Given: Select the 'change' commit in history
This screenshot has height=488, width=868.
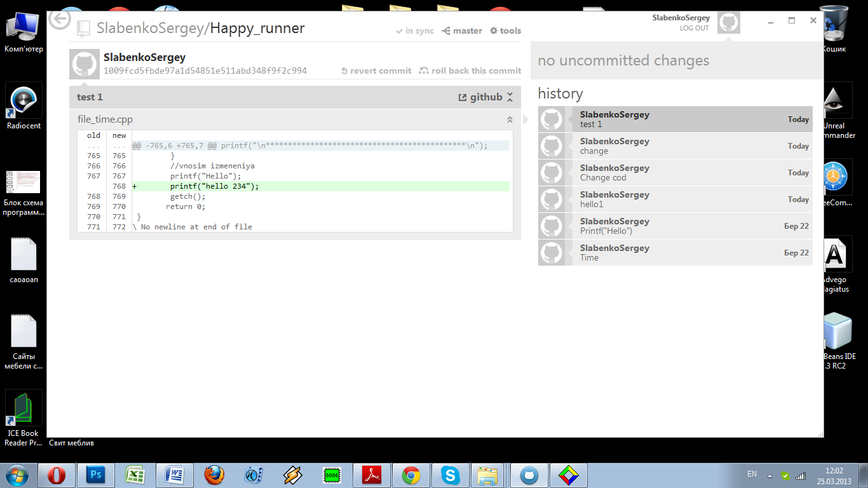Looking at the screenshot, I should pyautogui.click(x=675, y=146).
